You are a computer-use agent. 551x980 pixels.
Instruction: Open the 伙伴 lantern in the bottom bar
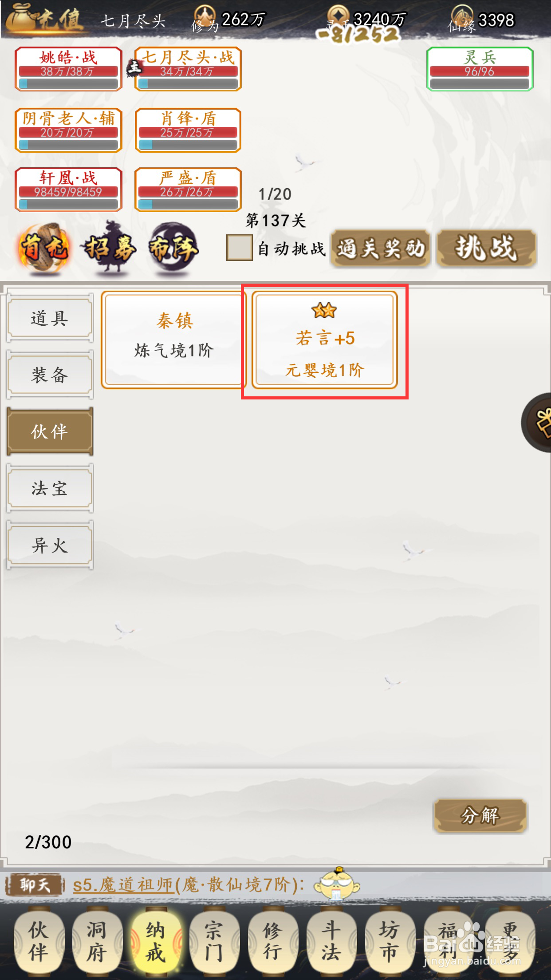coord(37,941)
